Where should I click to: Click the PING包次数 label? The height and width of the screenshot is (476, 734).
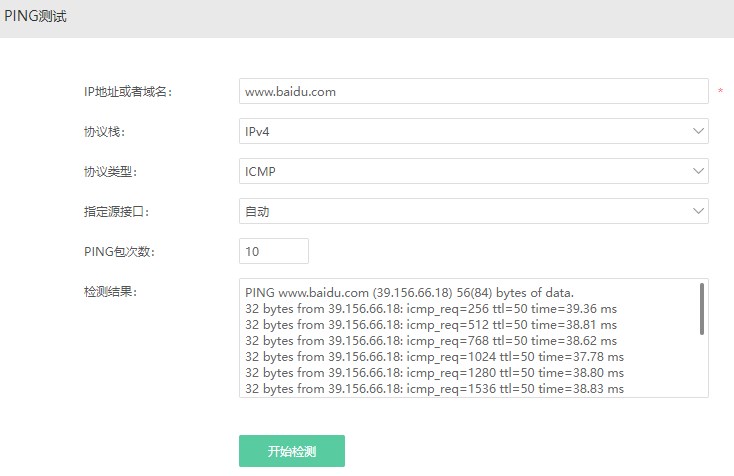tap(119, 252)
